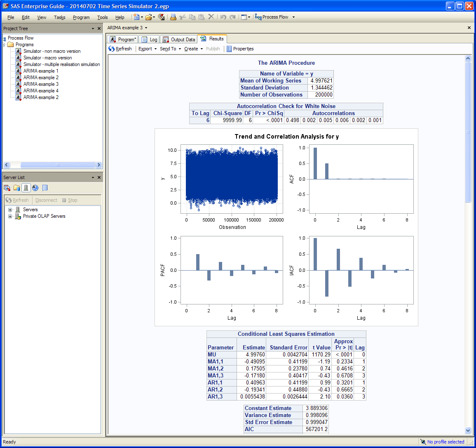Open the Help menu
The height and width of the screenshot is (448, 476).
(x=120, y=17)
